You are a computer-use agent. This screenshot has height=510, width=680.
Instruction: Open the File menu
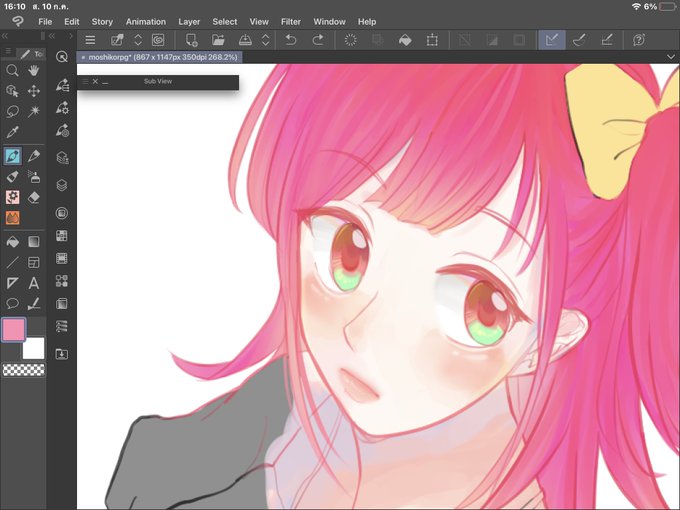45,22
